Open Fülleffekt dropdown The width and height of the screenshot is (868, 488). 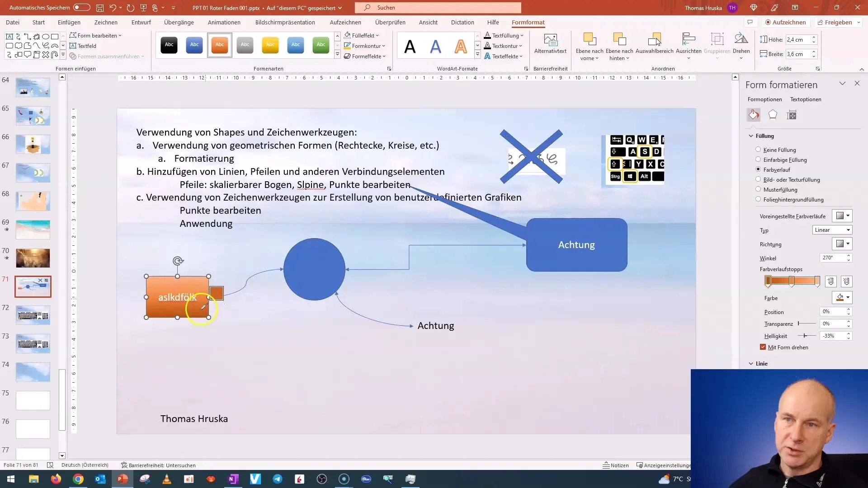tap(362, 35)
